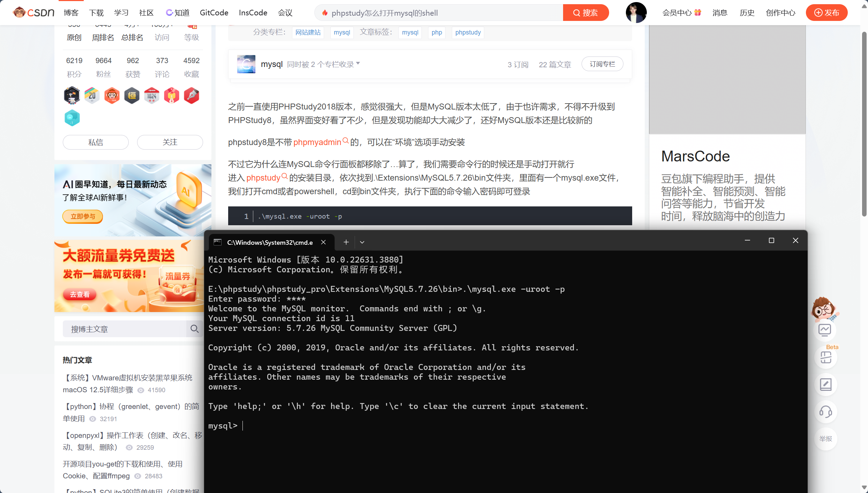Click the teal hexagon badge icon
This screenshot has height=493, width=868.
tap(72, 118)
